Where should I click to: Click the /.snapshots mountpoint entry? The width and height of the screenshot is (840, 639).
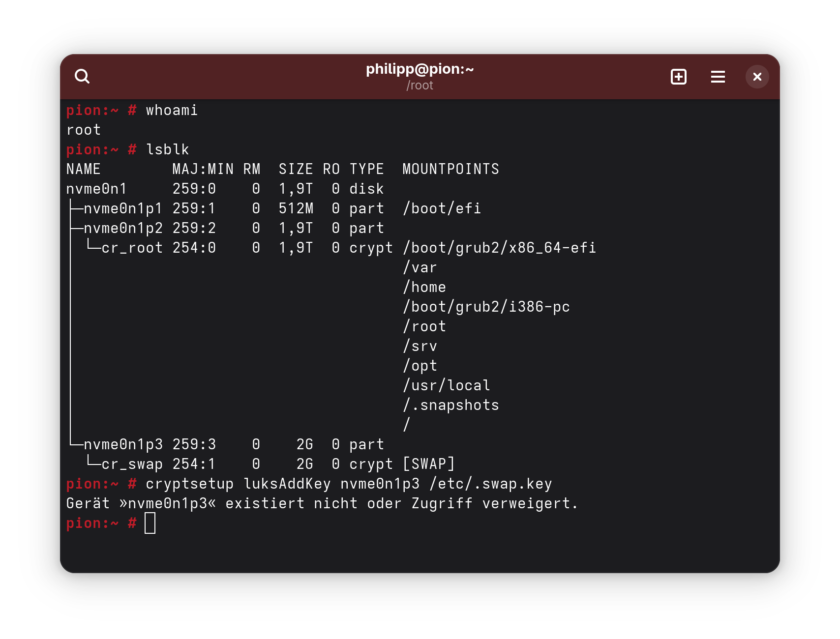tap(451, 405)
